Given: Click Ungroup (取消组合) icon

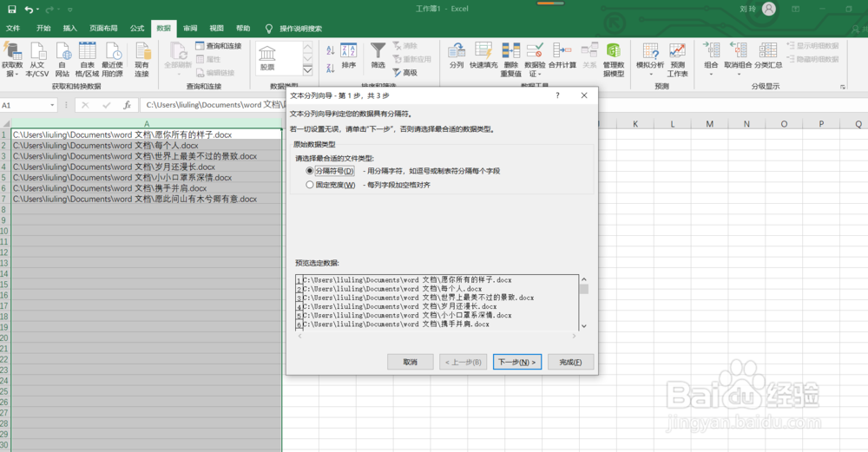Looking at the screenshot, I should (x=739, y=59).
